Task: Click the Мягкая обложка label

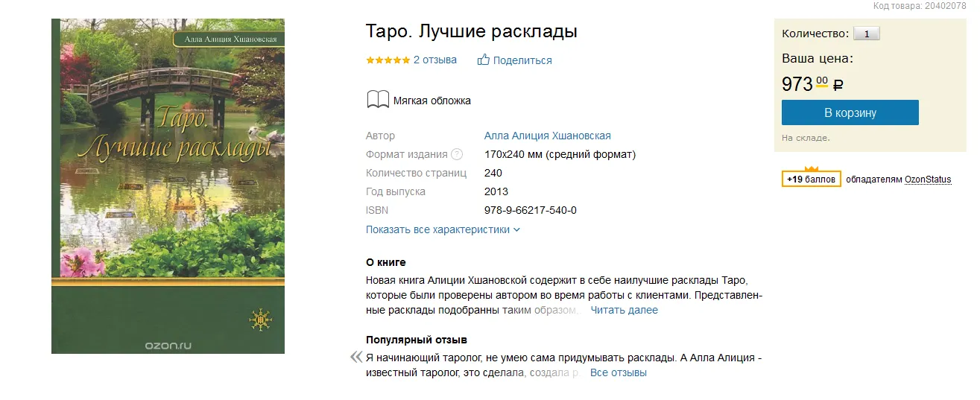Action: 431,101
